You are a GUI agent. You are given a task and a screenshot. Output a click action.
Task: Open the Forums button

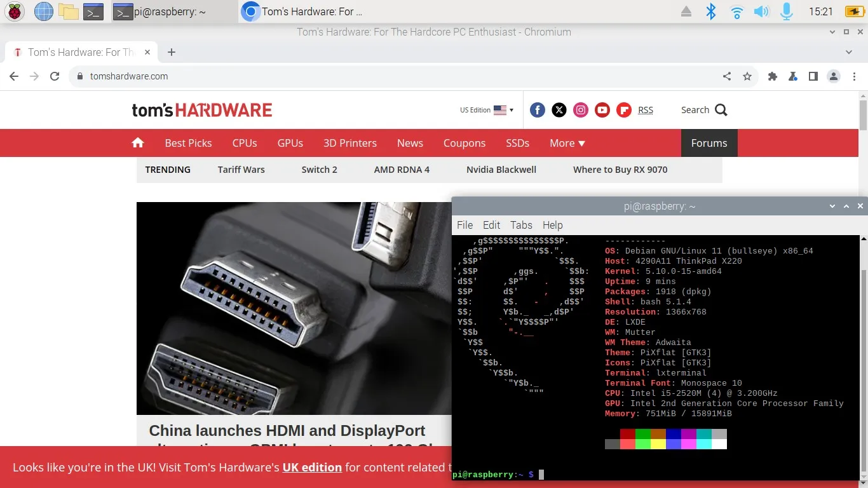709,143
